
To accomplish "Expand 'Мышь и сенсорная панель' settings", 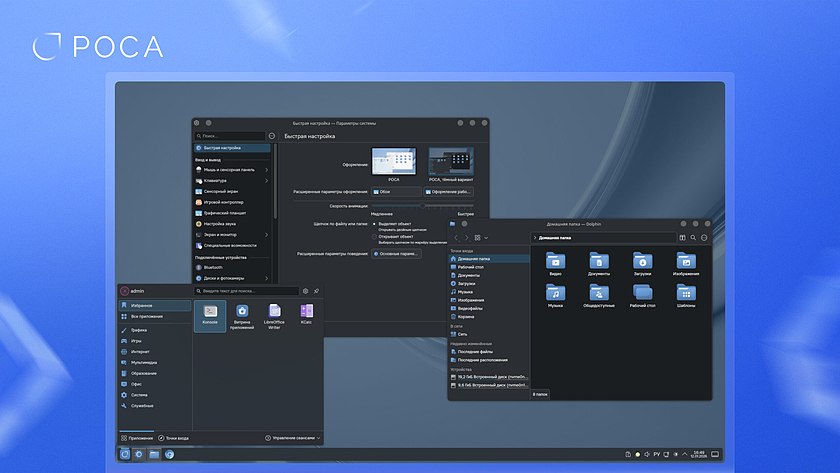I will [x=232, y=169].
